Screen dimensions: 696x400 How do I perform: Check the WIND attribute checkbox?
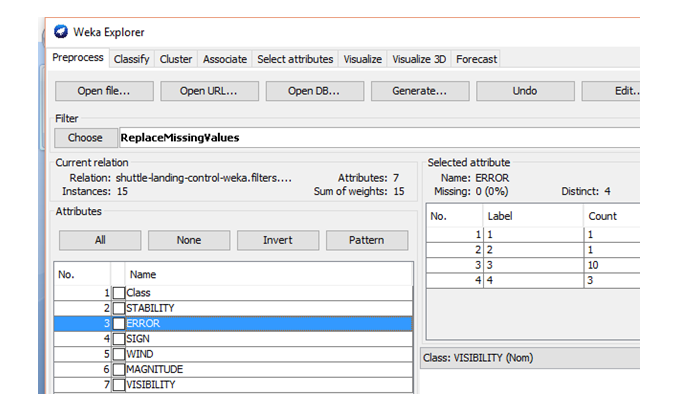click(x=119, y=354)
